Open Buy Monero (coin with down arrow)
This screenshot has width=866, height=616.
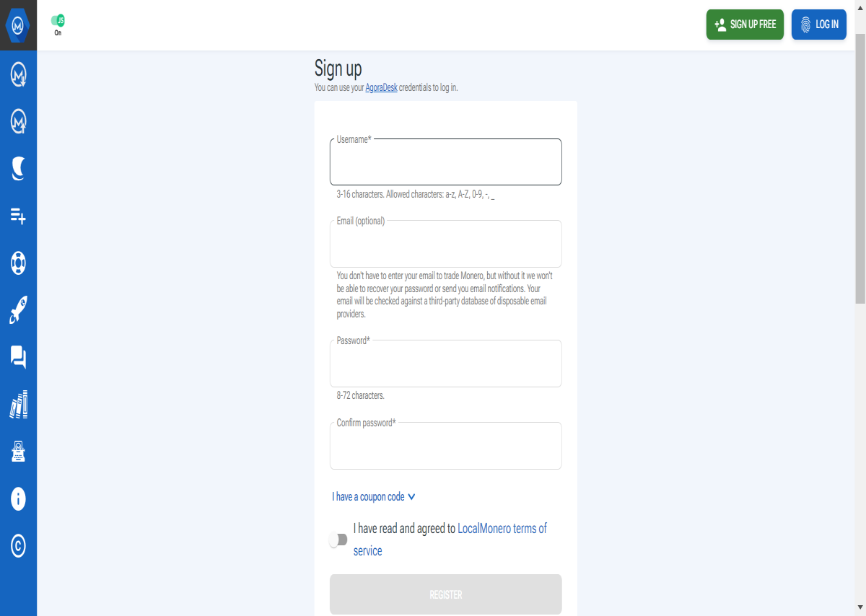19,74
